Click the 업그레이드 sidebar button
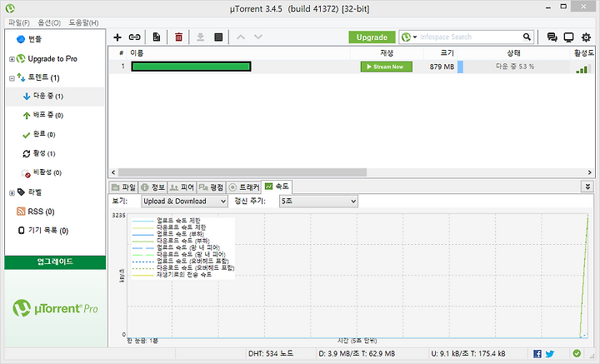This screenshot has width=600, height=364. pos(55,262)
